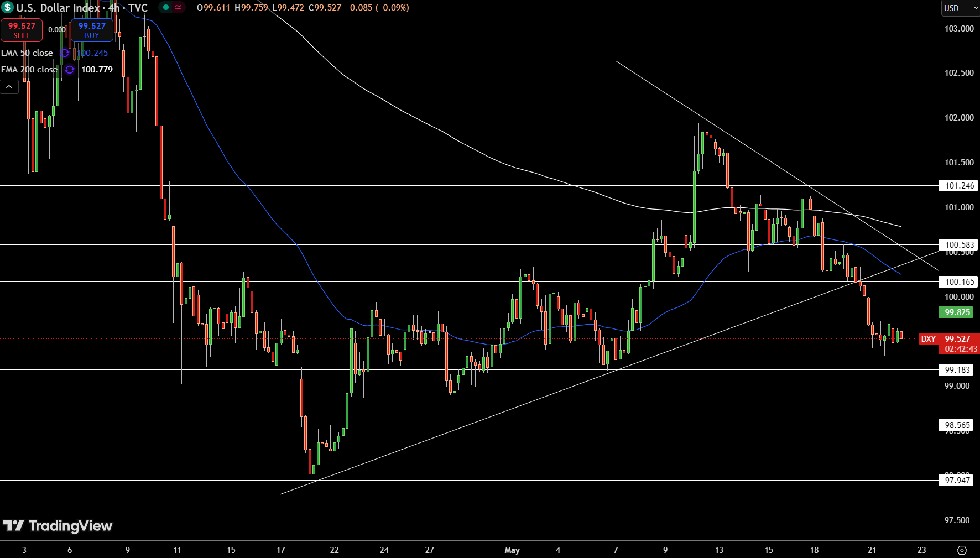980x558 pixels.
Task: Click the 97.947 horizontal line price label
Action: click(x=956, y=480)
